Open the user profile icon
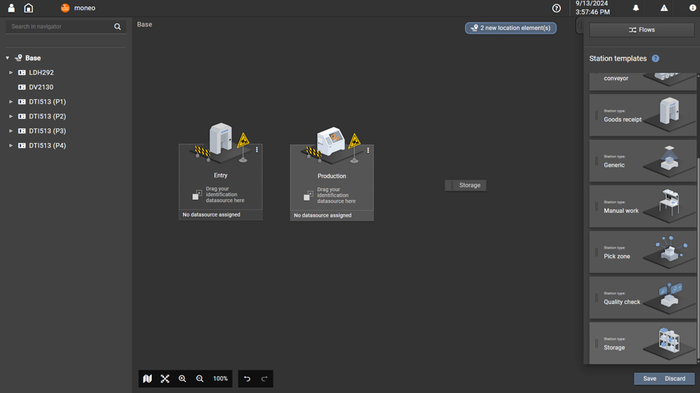Viewport: 700px width, 393px height. 11,8
